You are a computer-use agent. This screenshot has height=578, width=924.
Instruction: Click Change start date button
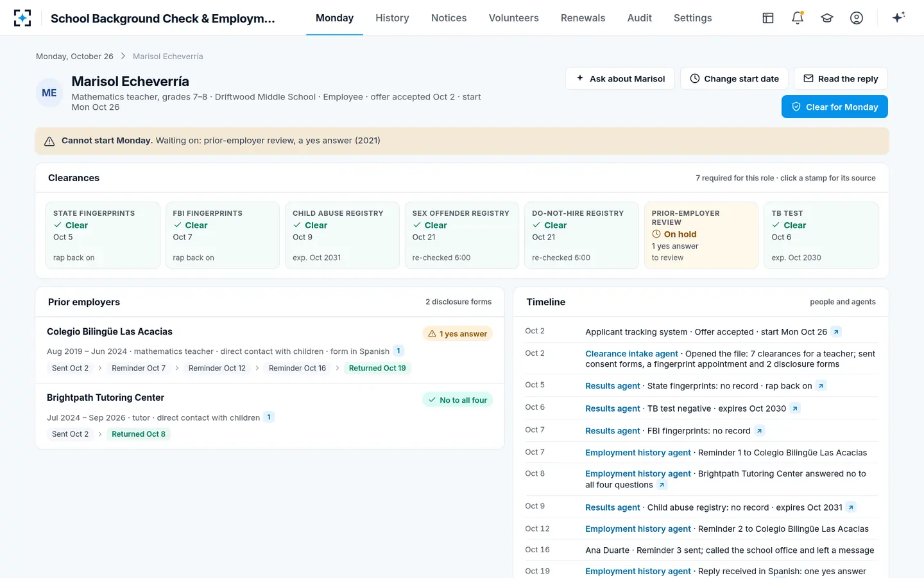(734, 78)
